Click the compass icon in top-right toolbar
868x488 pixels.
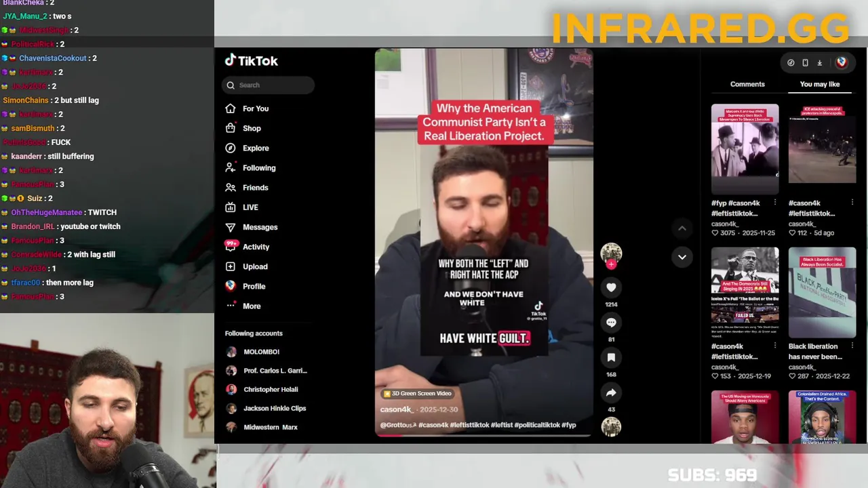click(791, 62)
